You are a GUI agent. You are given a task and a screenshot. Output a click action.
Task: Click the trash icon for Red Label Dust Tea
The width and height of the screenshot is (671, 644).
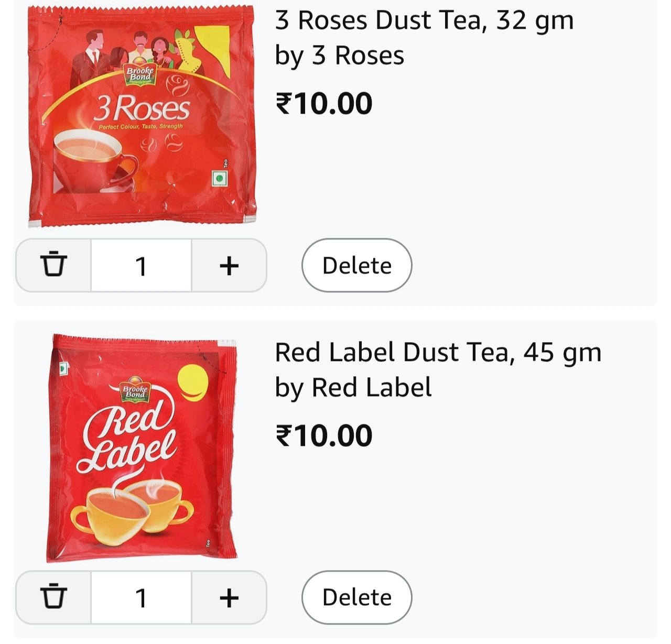click(x=53, y=597)
